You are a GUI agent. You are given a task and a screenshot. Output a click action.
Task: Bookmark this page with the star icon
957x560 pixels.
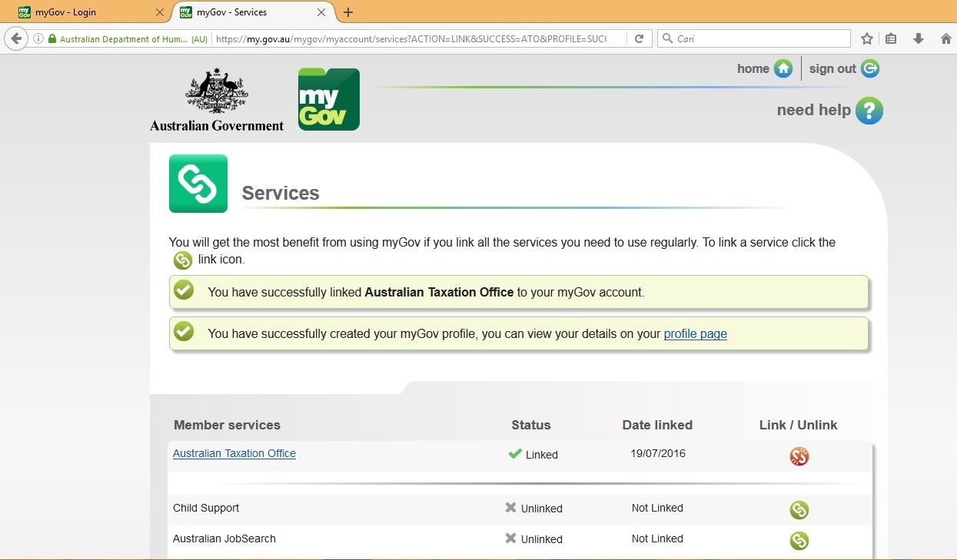coord(866,37)
